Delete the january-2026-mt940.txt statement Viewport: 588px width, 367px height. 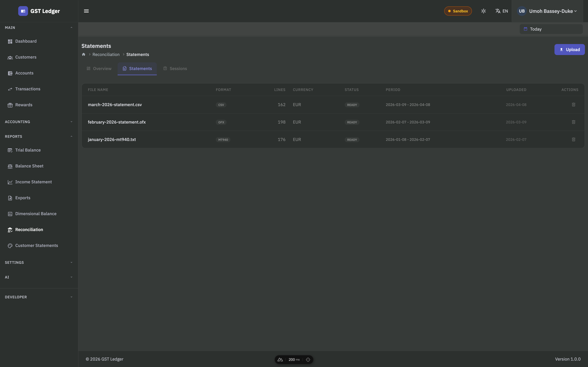(573, 140)
